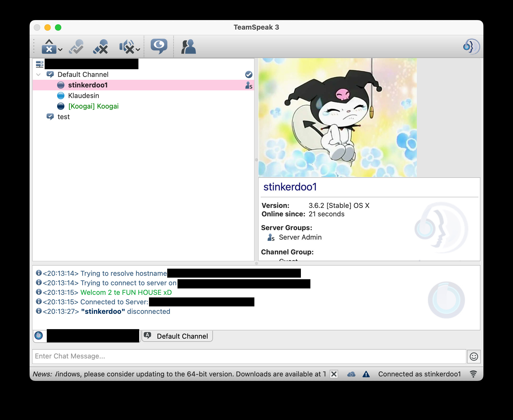Select user [Koogai] Koogai
This screenshot has width=513, height=420.
143,106
